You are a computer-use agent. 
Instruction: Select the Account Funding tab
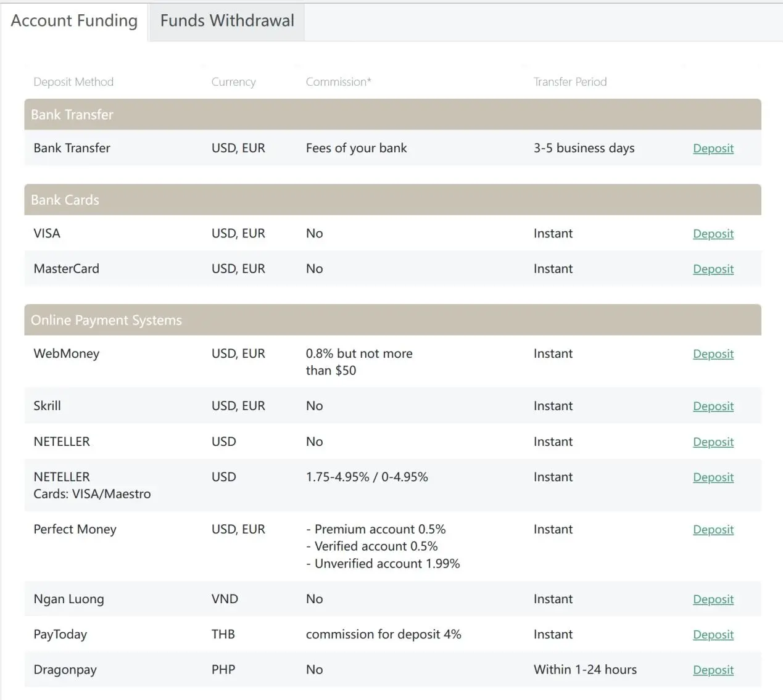(x=74, y=21)
